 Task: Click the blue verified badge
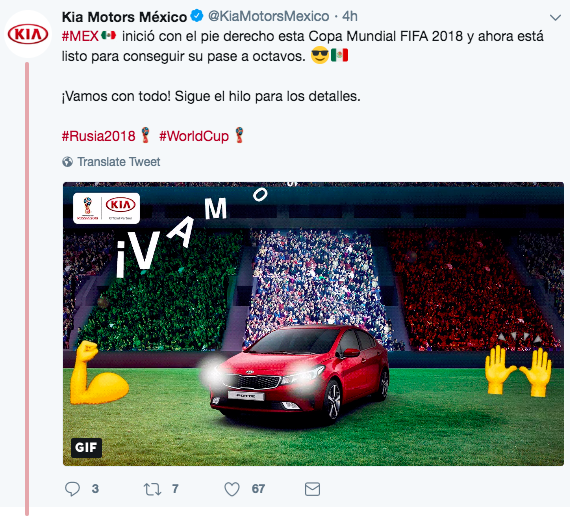197,16
